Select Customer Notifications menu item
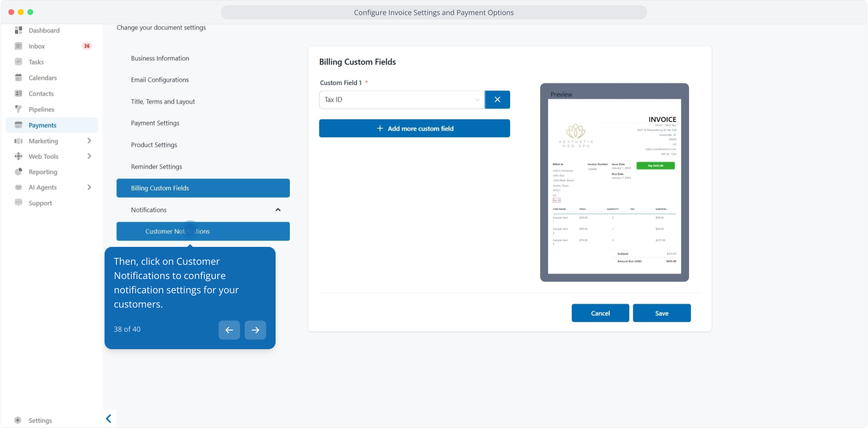This screenshot has height=428, width=868. 203,231
